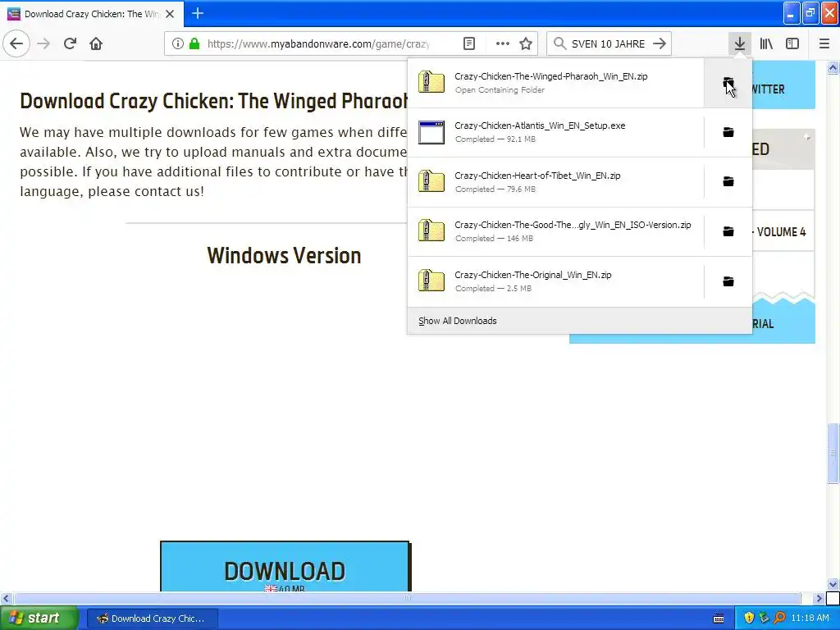Image resolution: width=840 pixels, height=630 pixels.
Task: Click zip icon of Winged-Pharaoh download
Action: 431,83
